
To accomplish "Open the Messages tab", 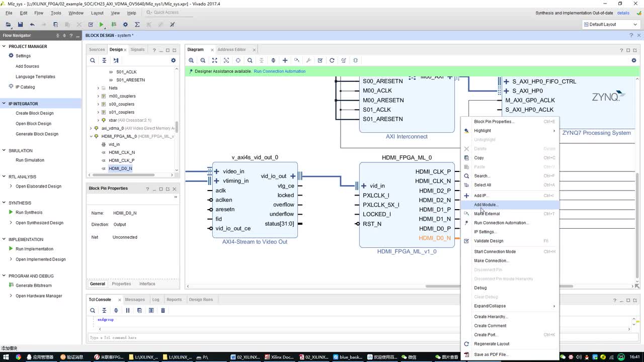I will click(135, 300).
